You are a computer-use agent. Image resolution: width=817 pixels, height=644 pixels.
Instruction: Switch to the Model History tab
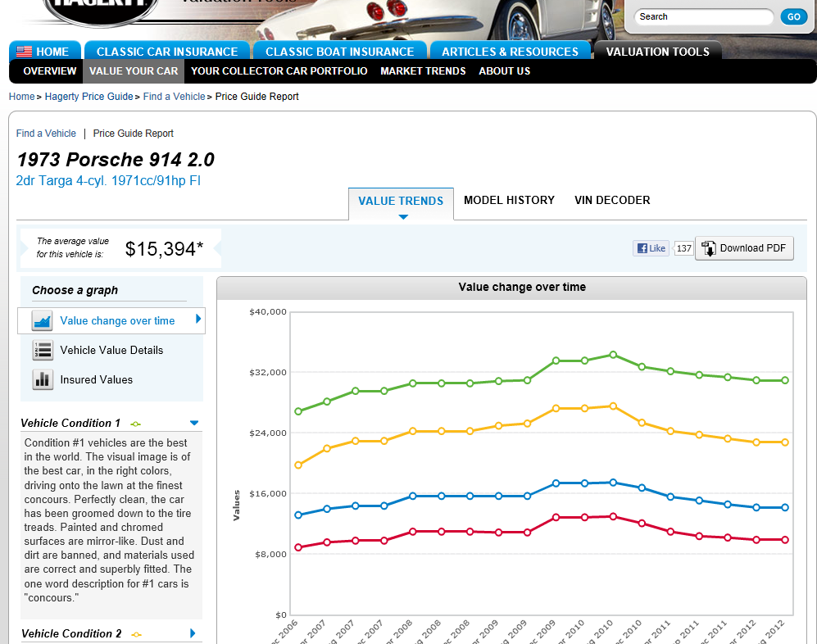click(x=509, y=200)
